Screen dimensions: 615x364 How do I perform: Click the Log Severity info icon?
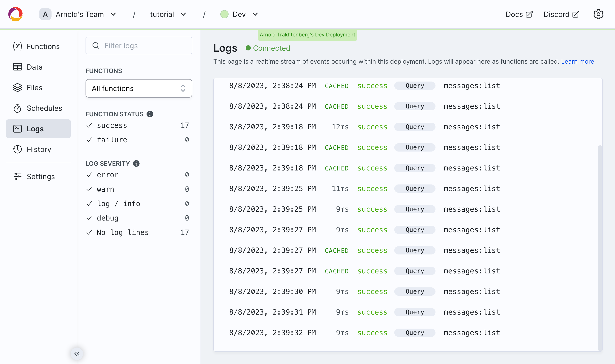coord(136,163)
